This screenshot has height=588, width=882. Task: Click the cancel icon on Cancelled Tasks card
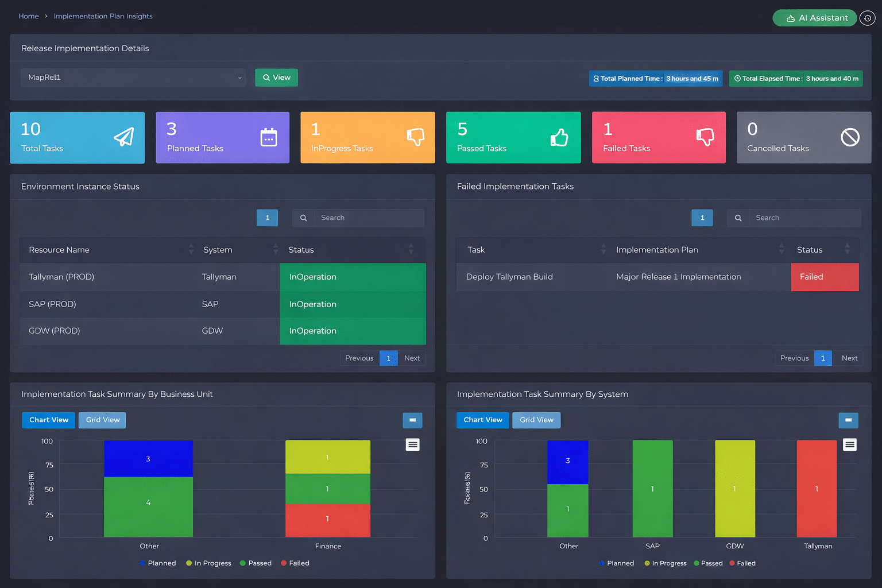[x=850, y=137]
